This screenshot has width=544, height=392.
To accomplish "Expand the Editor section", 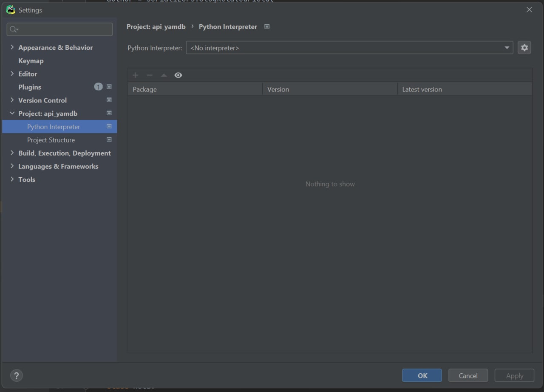I will [12, 74].
